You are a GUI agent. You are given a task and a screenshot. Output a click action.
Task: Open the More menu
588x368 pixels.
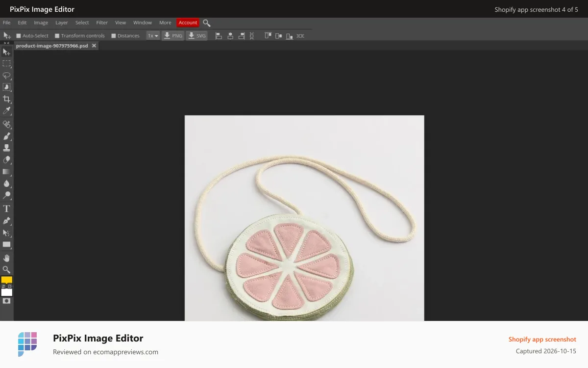[x=165, y=23]
